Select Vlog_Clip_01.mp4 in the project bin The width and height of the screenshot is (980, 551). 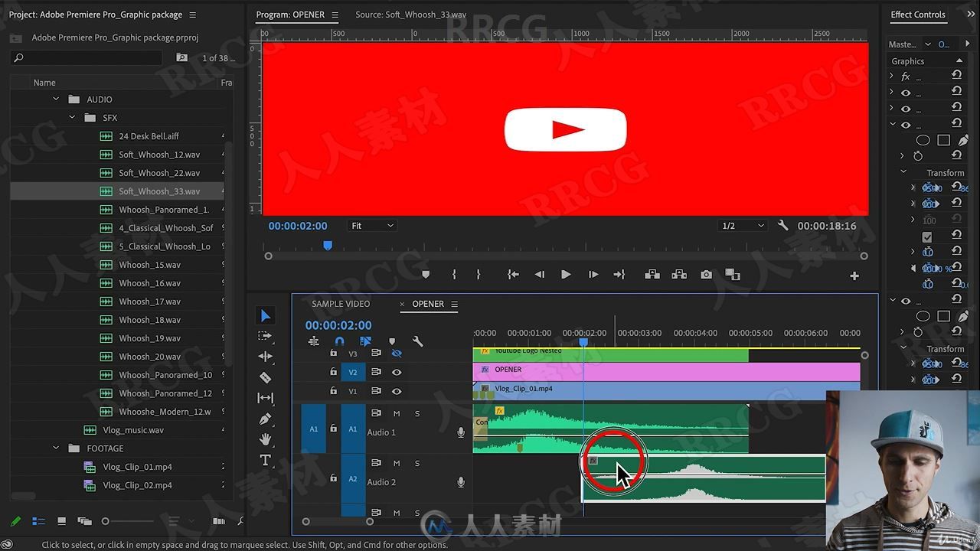137,467
